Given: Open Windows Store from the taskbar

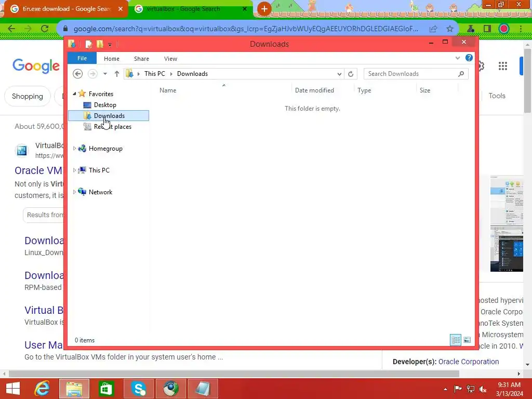Looking at the screenshot, I should (x=106, y=389).
